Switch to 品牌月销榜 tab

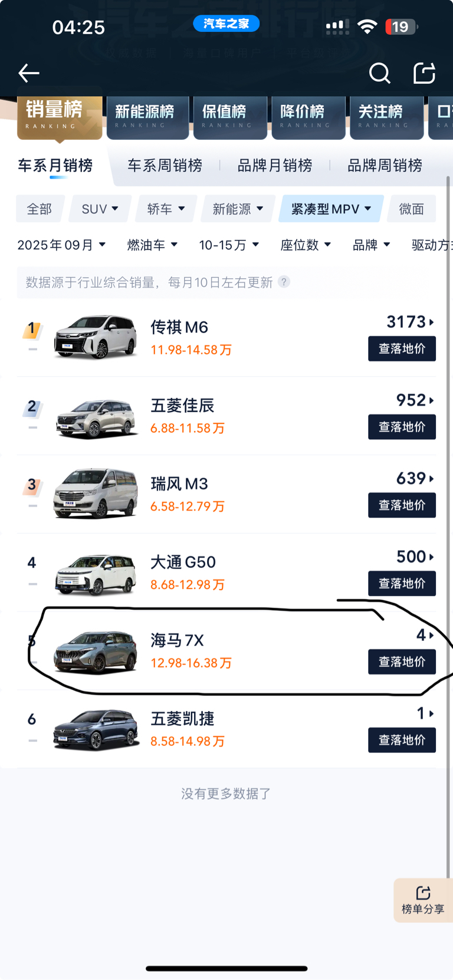[275, 166]
